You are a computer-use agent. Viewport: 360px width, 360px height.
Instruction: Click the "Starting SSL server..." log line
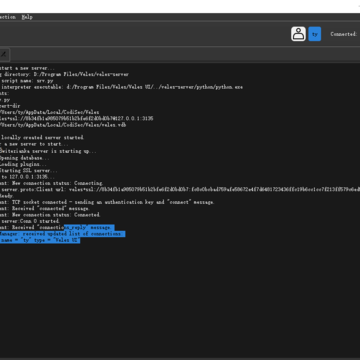(29, 170)
